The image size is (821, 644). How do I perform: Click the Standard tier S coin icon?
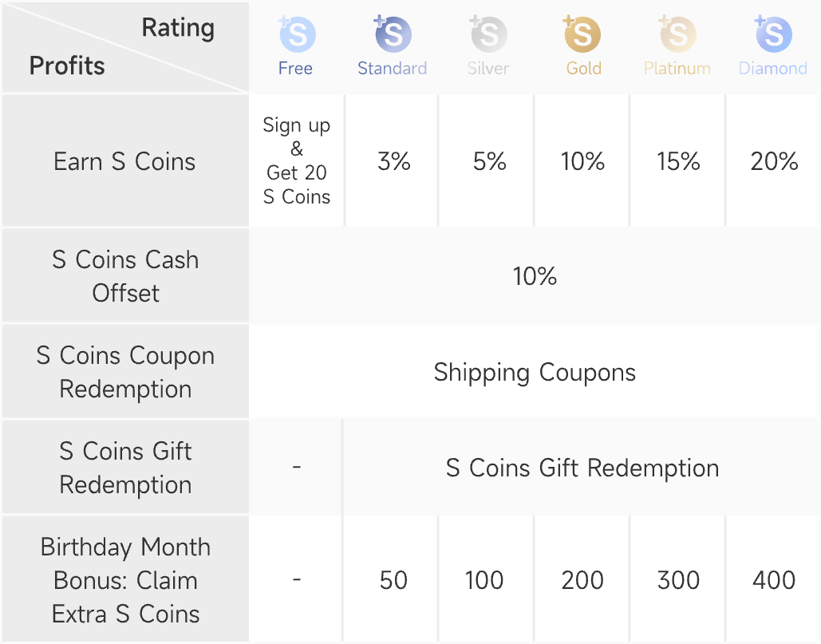pyautogui.click(x=393, y=34)
